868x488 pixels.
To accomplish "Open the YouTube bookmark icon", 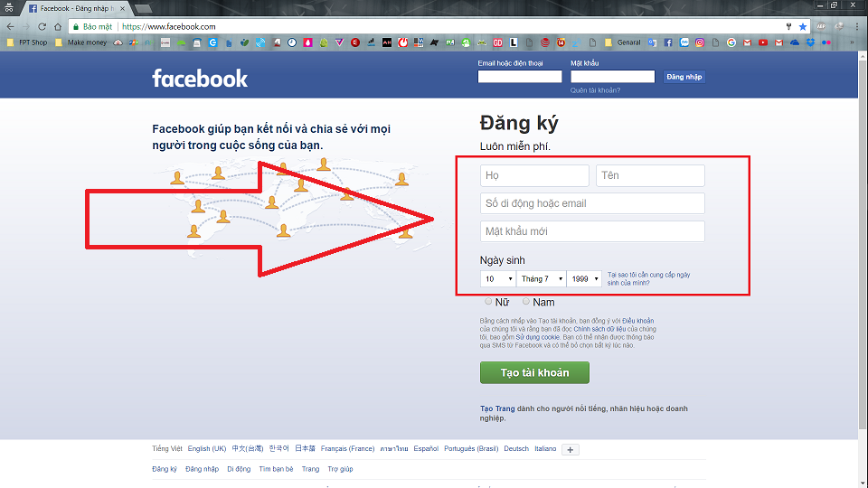I will [763, 42].
